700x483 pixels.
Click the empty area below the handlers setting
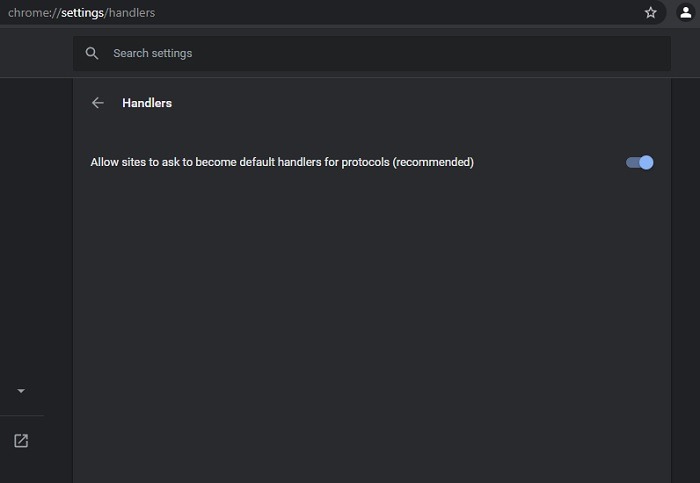point(370,320)
